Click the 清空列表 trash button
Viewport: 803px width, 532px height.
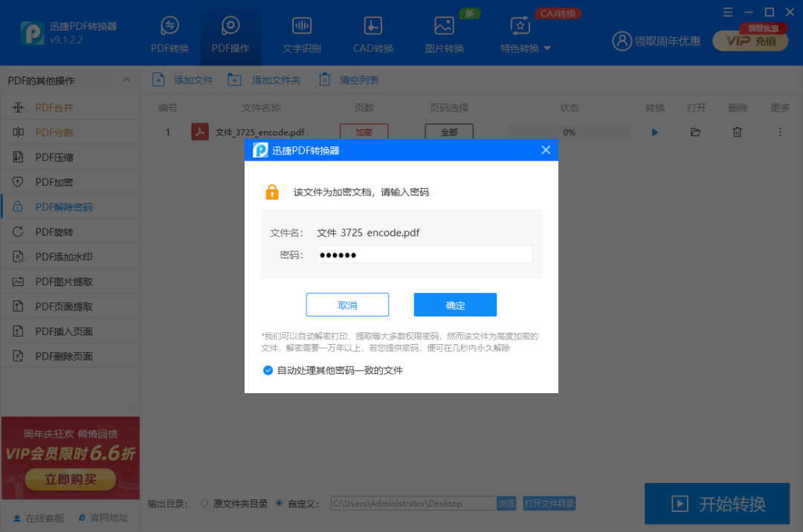coord(349,80)
